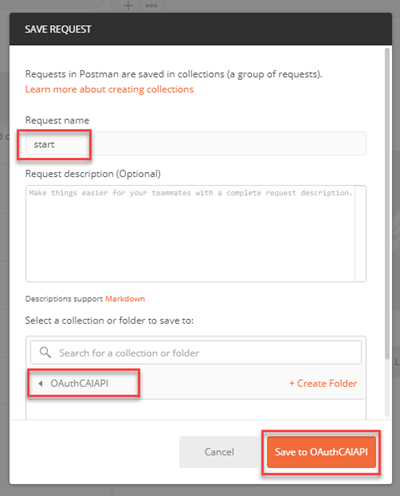Collapse the OAuthCAIAPI collection arrow

pos(40,384)
